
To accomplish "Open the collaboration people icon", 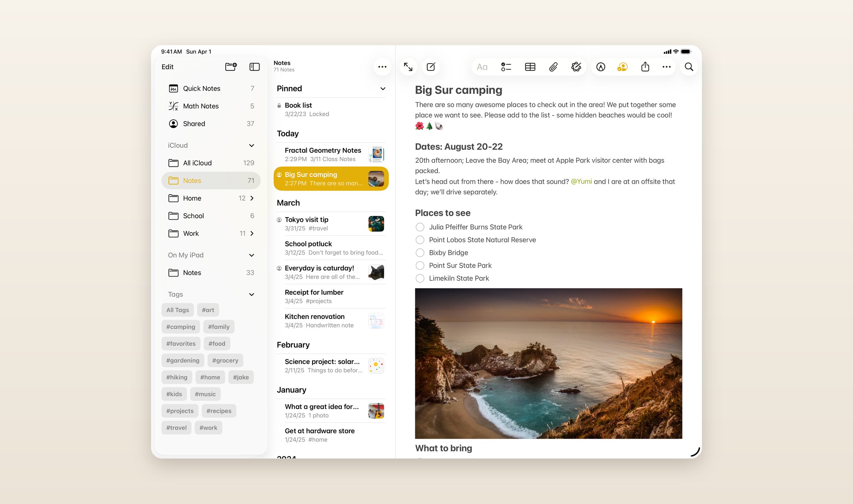I will [622, 67].
